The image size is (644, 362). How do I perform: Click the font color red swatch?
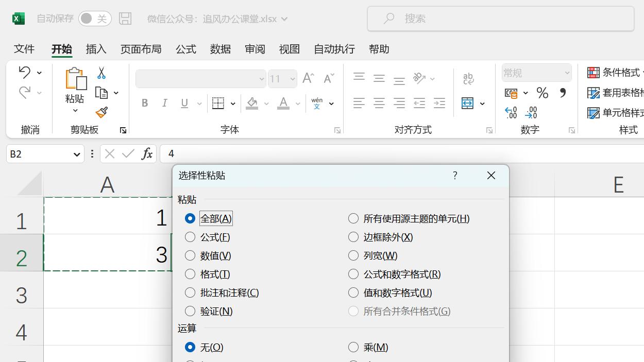282,109
